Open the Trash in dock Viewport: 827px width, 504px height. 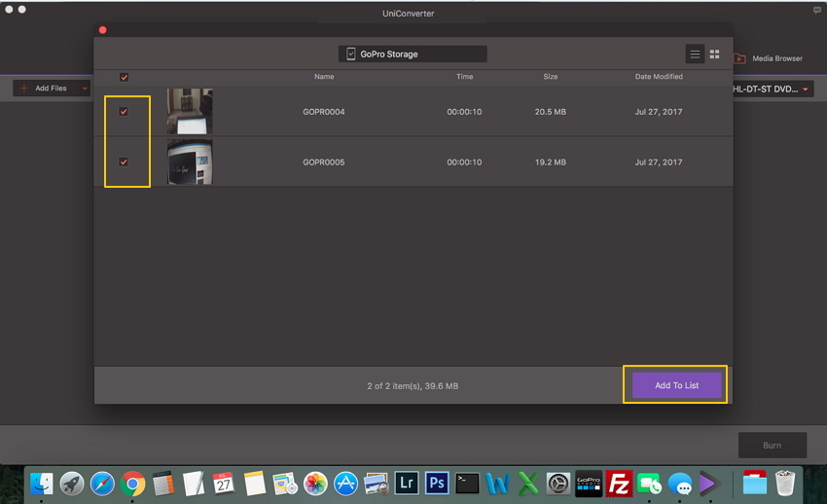pos(785,484)
